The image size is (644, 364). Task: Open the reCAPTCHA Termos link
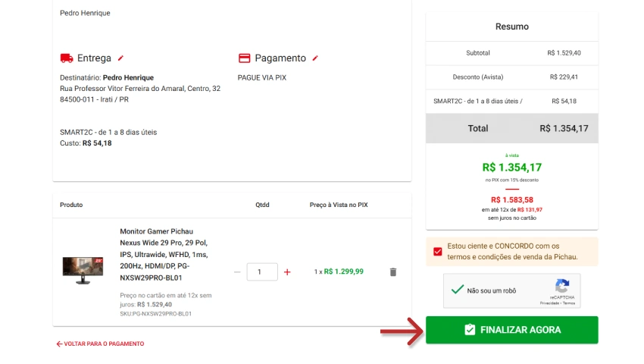coord(569,303)
